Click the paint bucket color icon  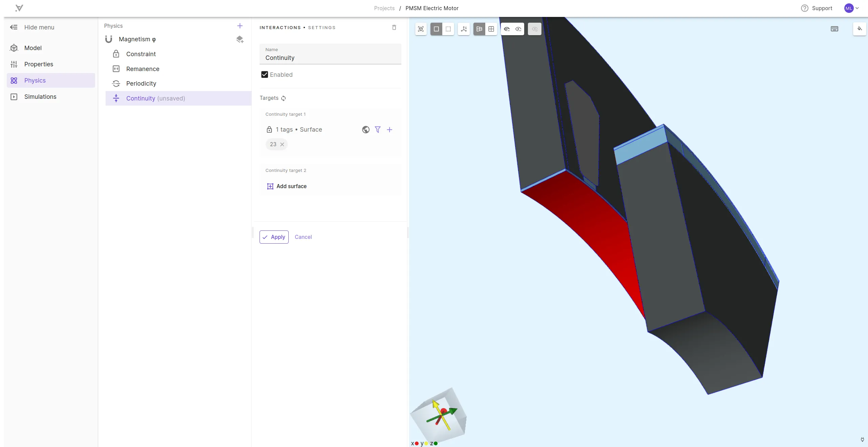[860, 29]
